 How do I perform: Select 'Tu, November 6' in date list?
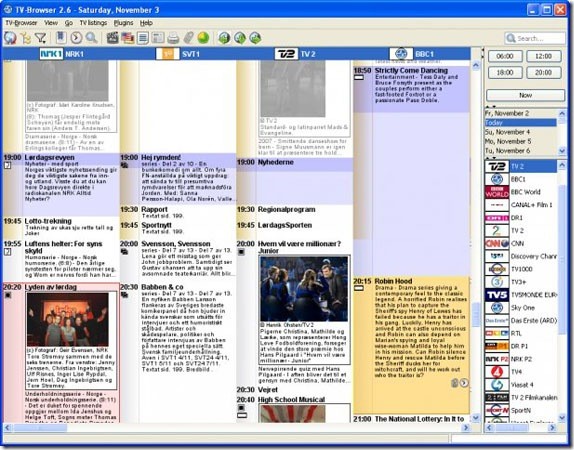coord(521,150)
